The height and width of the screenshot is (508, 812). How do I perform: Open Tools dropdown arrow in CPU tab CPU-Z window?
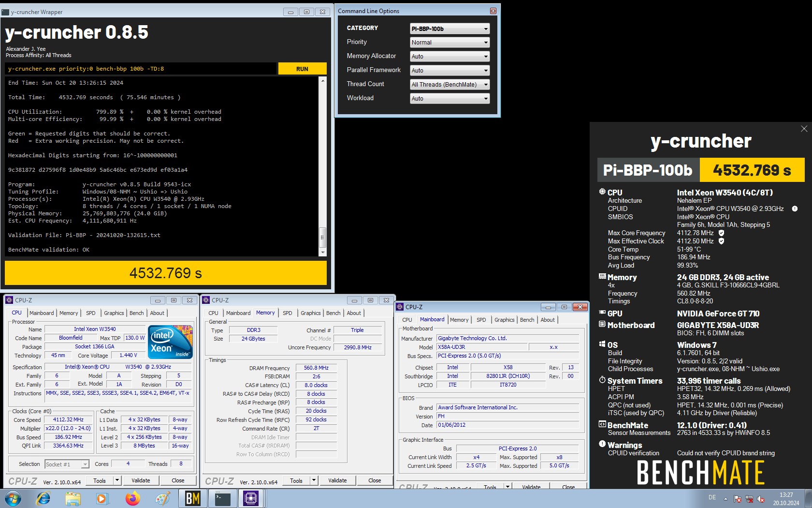(117, 480)
